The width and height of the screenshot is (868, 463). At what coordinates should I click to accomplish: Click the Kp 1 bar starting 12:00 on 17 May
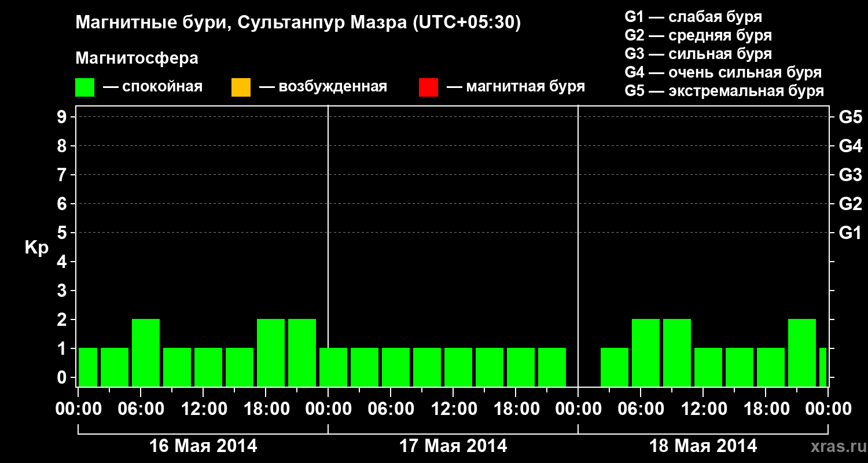(x=458, y=367)
